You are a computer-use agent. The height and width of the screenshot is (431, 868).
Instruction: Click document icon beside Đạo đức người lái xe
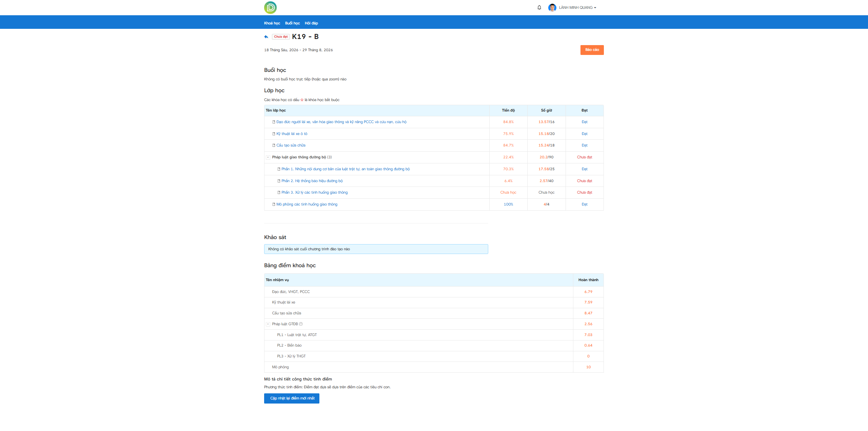click(274, 122)
